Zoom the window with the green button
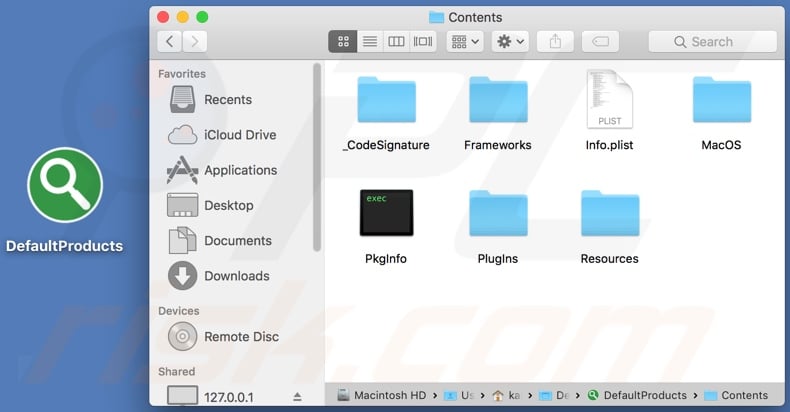790x412 pixels. pyautogui.click(x=202, y=17)
